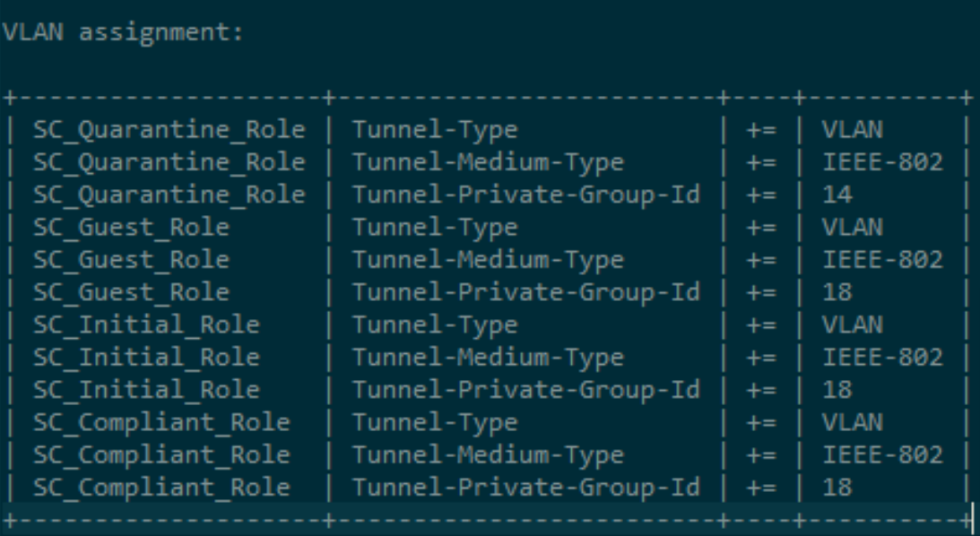Click Tunnel-Medium-Type in the SC_Guest_Role row
This screenshot has height=536, width=980.
click(x=487, y=260)
